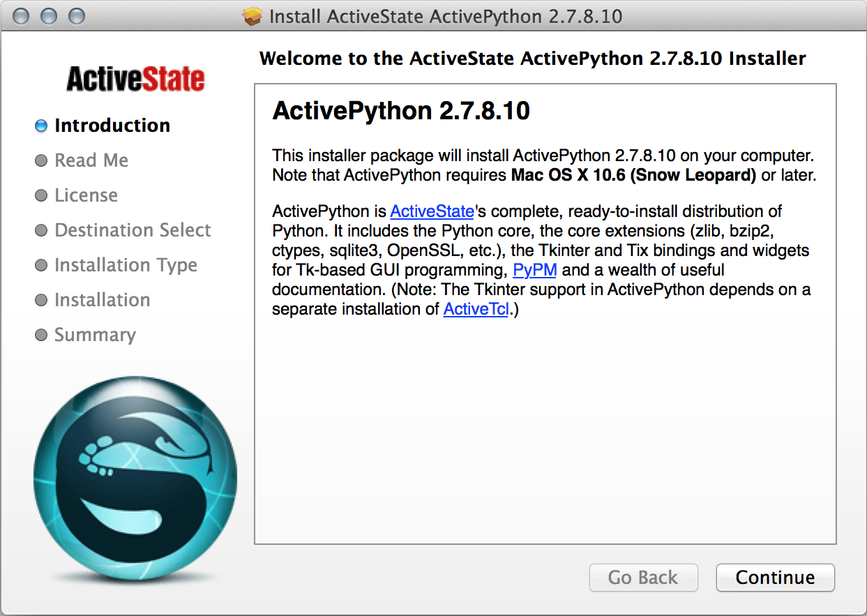
Task: Click the package box icon in title bar
Action: pos(253,16)
